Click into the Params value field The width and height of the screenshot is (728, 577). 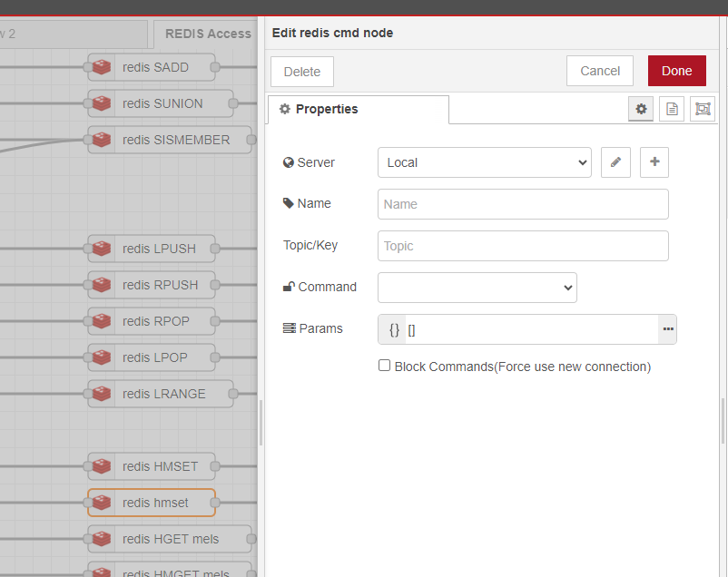(x=532, y=329)
